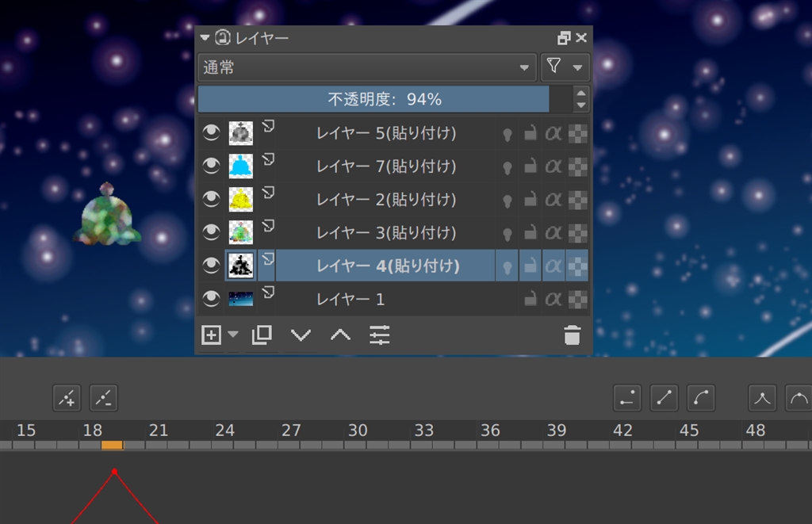Toggle visibility of レイヤー 3(貼り付け)

click(211, 232)
